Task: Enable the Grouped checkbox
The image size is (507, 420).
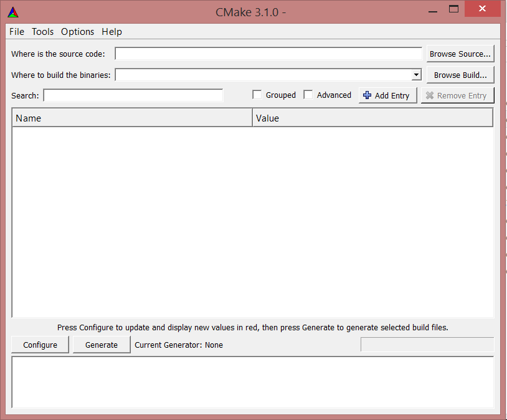Action: click(x=257, y=95)
